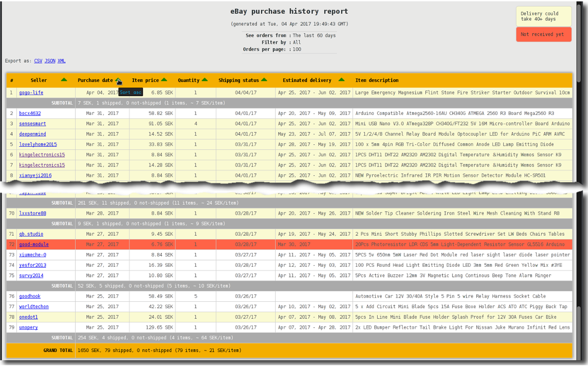Select 'May 23, 2017 - Jul 07, 2017' delivery

314,134
